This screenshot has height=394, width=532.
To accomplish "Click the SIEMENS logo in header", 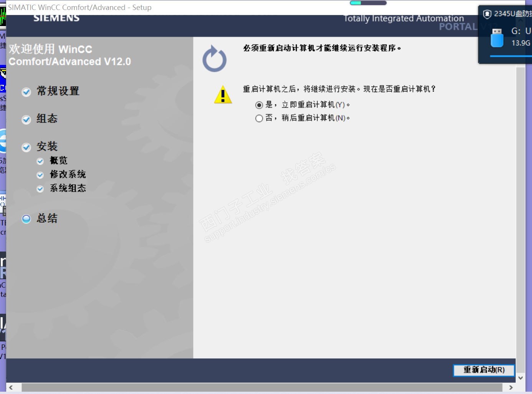I will 56,18.
